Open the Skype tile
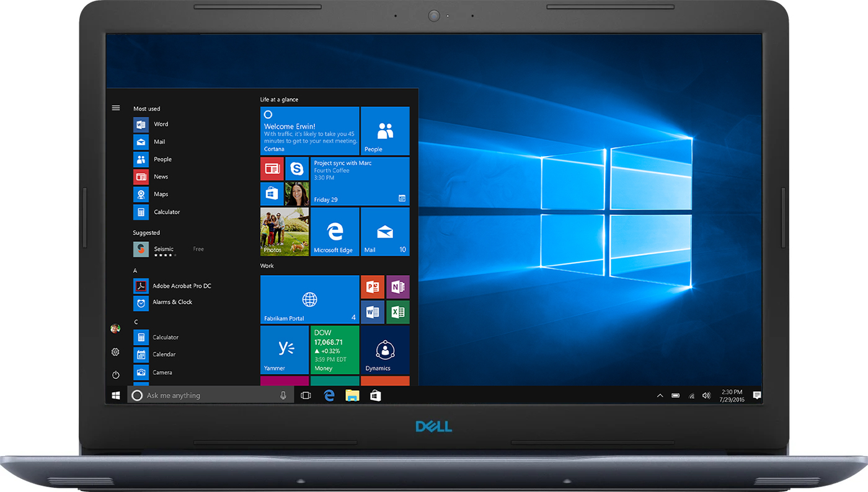This screenshot has width=868, height=492. click(x=297, y=169)
